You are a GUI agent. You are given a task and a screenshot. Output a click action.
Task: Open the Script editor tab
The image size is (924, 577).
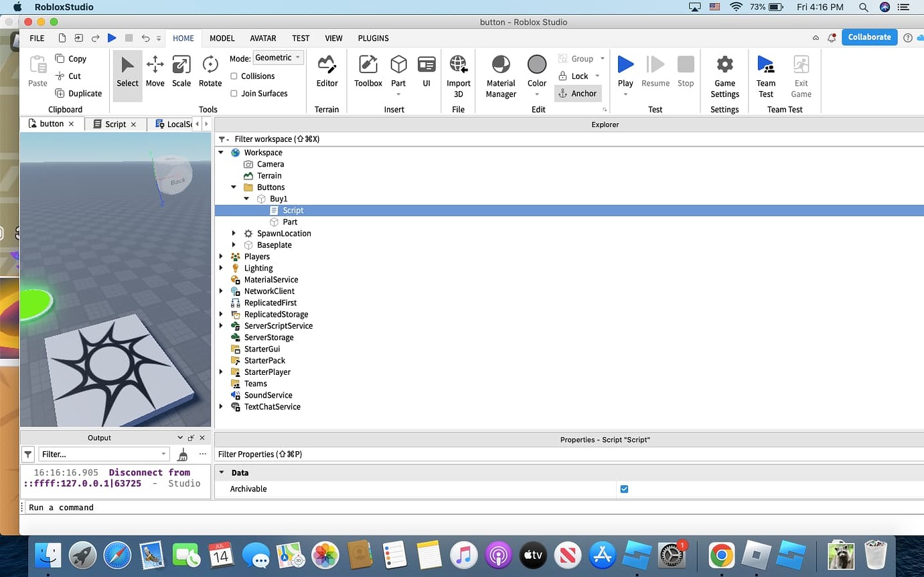pyautogui.click(x=114, y=124)
